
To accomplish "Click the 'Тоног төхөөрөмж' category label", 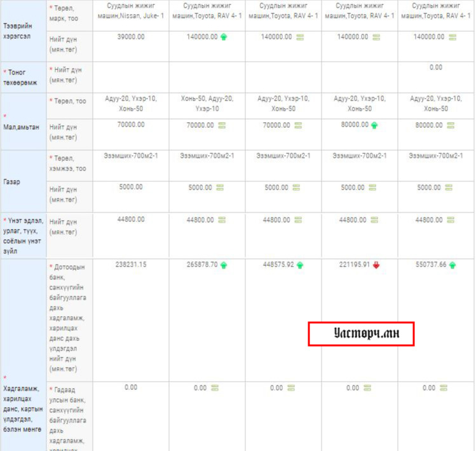I will tap(22, 77).
